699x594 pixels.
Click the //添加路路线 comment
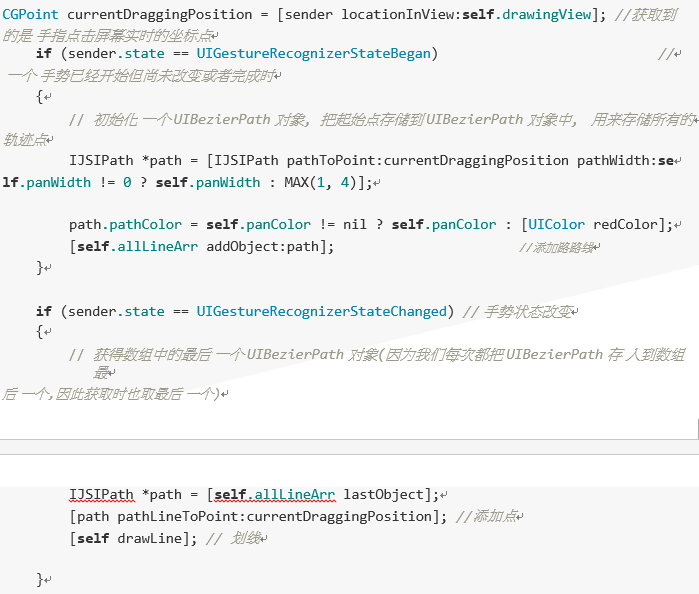pos(557,248)
